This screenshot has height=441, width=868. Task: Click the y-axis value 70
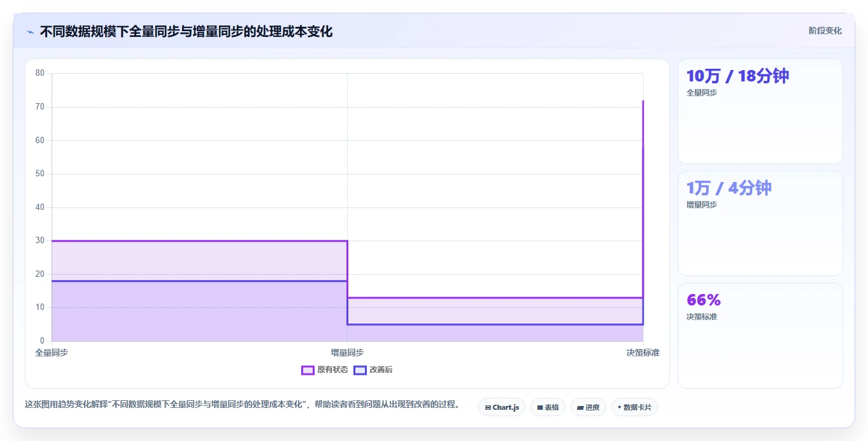pyautogui.click(x=40, y=107)
